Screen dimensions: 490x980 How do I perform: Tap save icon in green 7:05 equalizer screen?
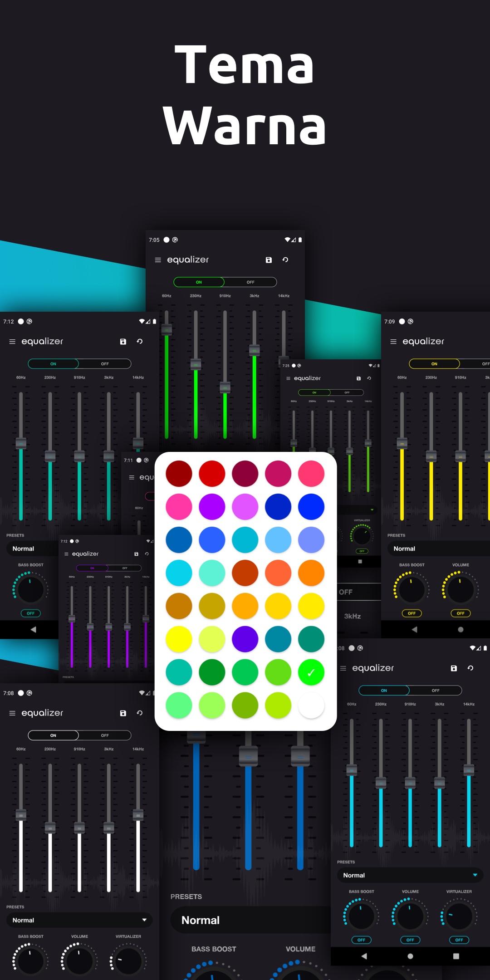269,260
